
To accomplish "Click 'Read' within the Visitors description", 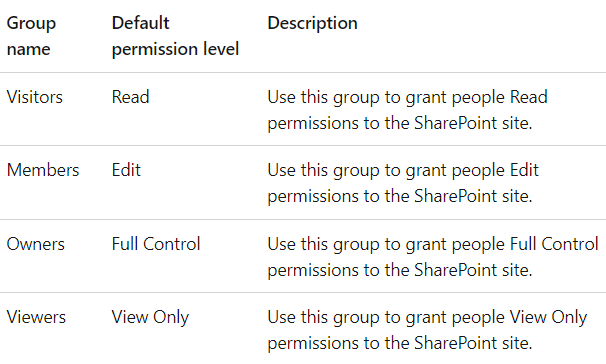I will (529, 97).
